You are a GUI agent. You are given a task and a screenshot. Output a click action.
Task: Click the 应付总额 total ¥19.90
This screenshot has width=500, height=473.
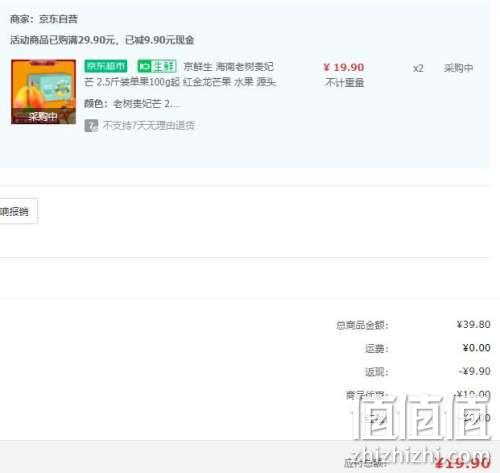pyautogui.click(x=463, y=463)
